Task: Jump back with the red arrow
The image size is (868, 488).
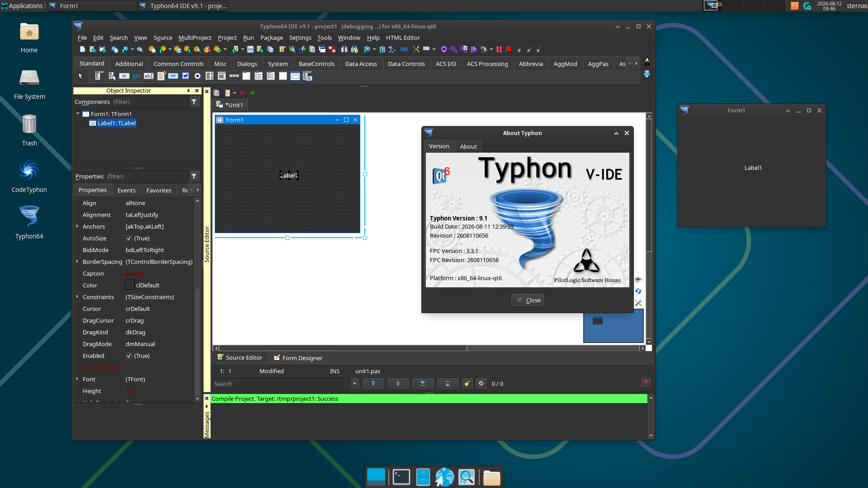Action: (x=243, y=93)
